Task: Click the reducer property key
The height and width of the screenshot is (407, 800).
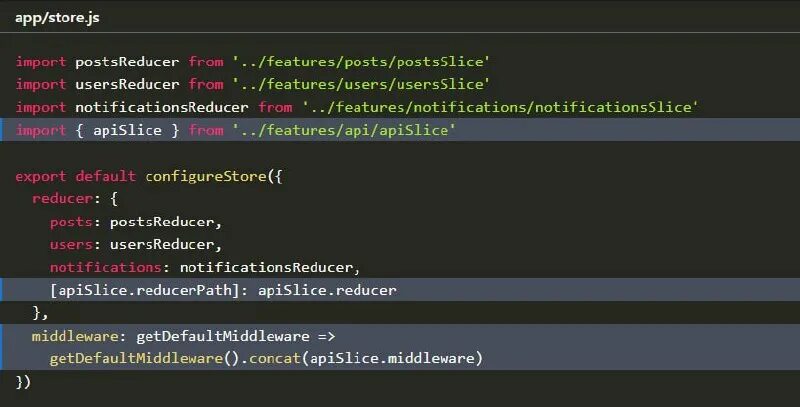Action: click(x=63, y=198)
